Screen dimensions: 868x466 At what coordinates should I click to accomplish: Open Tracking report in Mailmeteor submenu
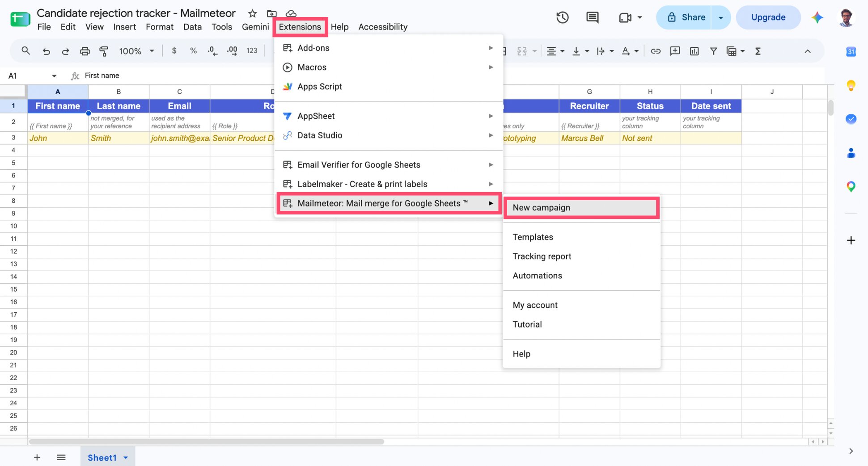(581, 256)
